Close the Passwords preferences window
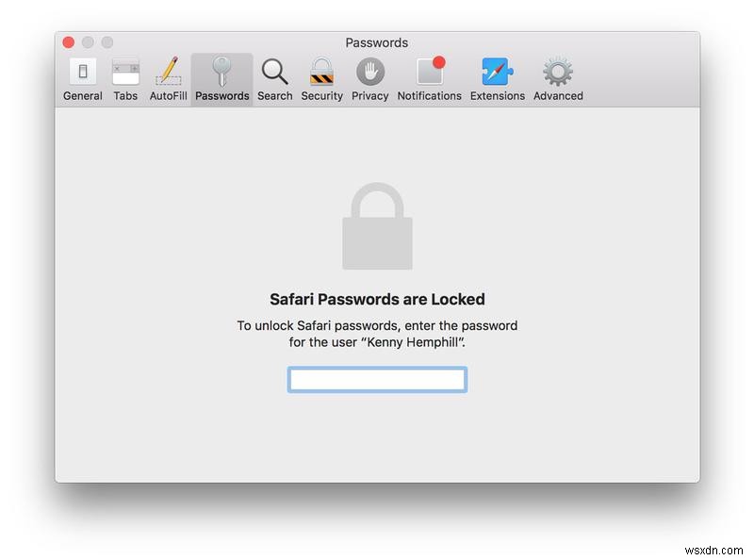Screen dimensions: 754x560 69,42
